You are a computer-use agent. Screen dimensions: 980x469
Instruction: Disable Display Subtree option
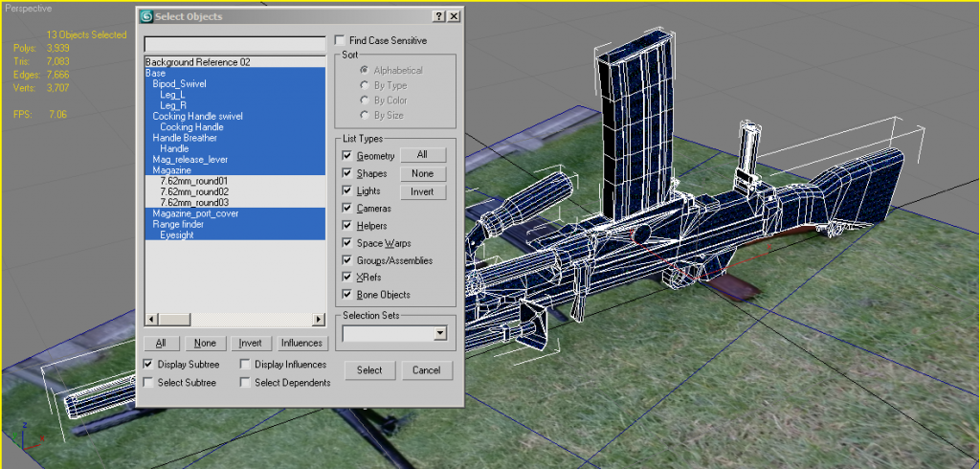(x=148, y=365)
